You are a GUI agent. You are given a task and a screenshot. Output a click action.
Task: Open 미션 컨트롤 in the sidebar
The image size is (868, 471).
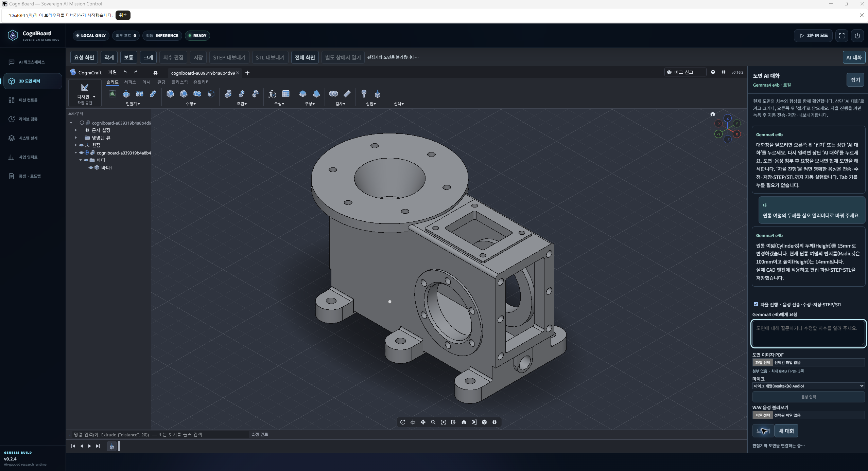pyautogui.click(x=33, y=100)
